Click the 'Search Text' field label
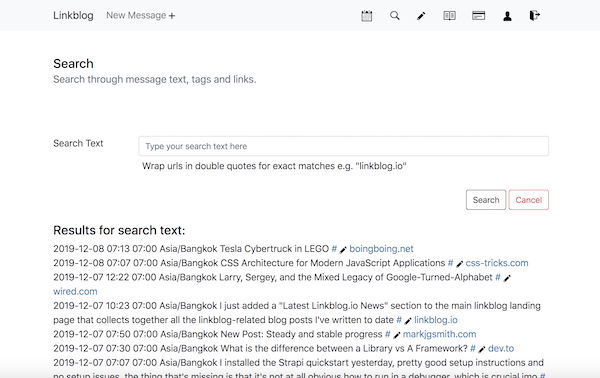The image size is (600, 378). [78, 143]
